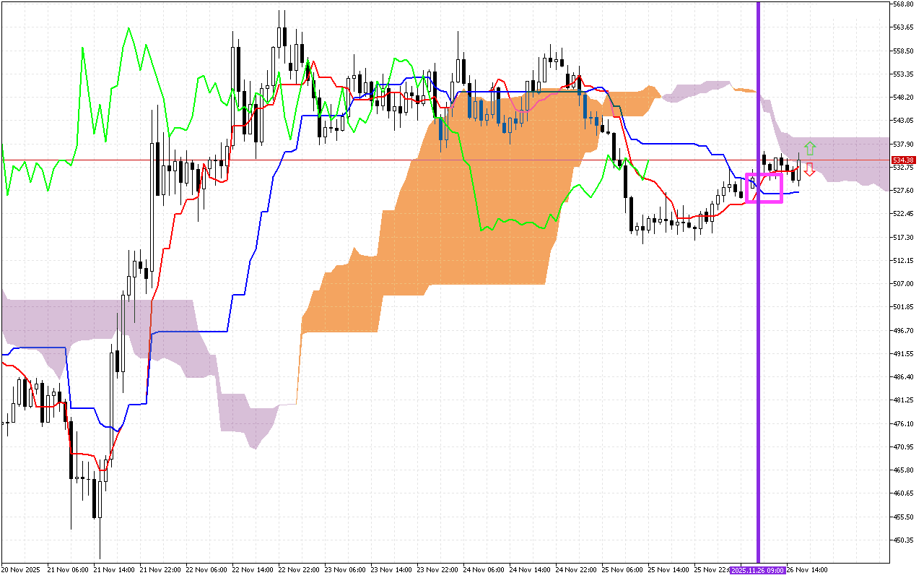Click the 507.00 price scale label
The width and height of the screenshot is (924, 578).
pos(904,284)
